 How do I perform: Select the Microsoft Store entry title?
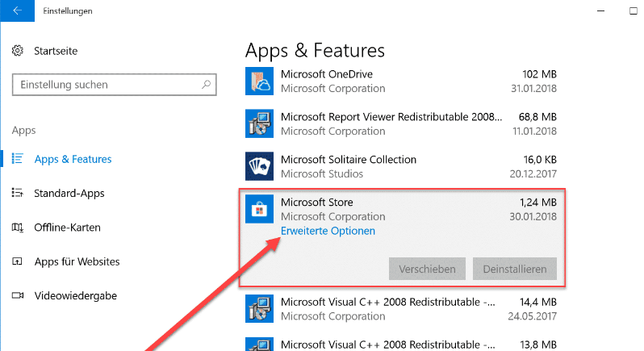pos(316,203)
